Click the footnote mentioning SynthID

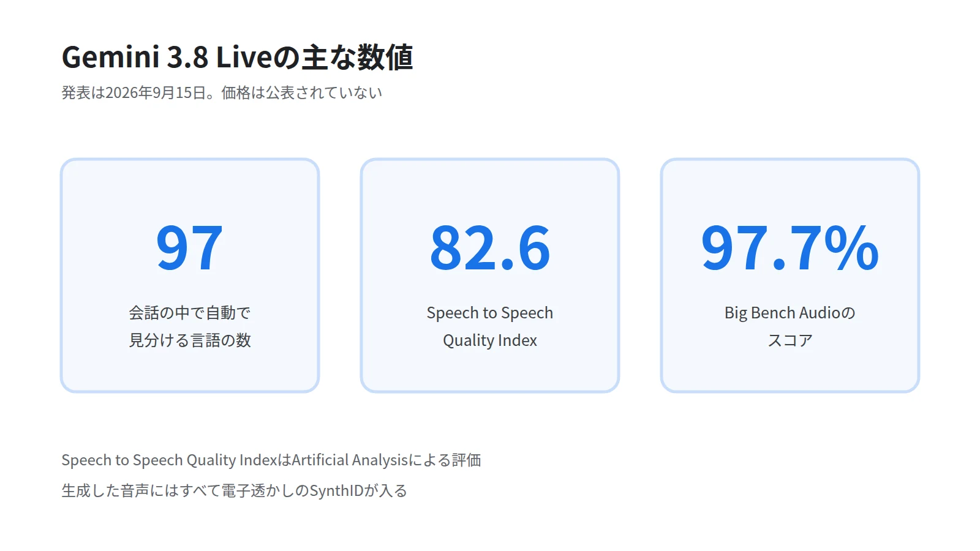[x=235, y=490]
